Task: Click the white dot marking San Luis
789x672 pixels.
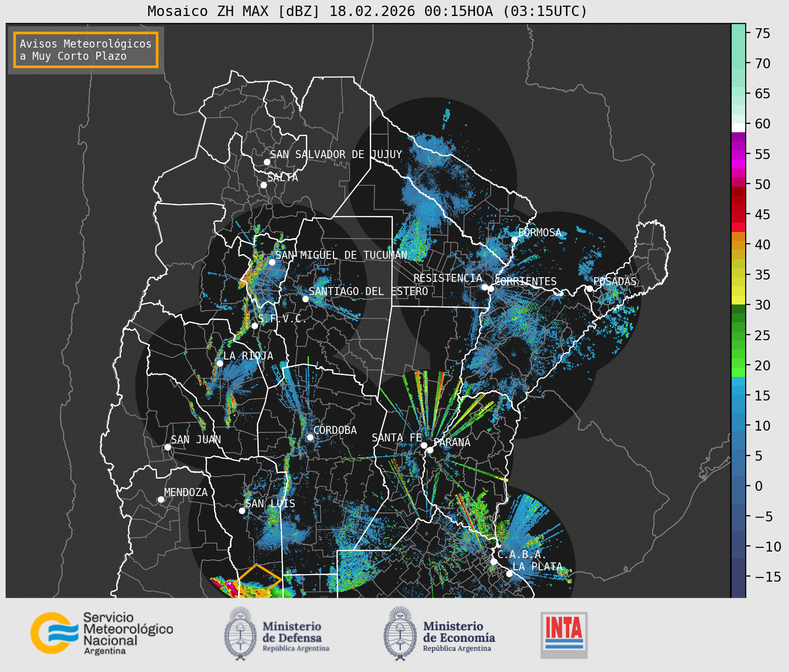Action: [242, 511]
